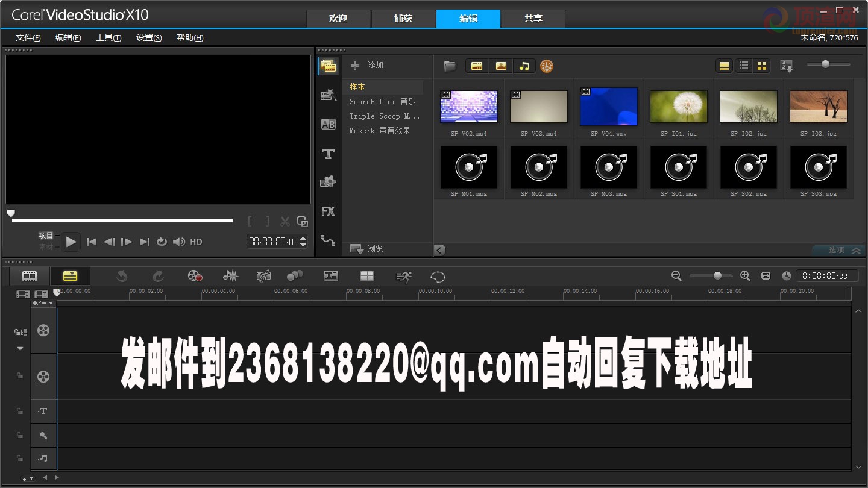
Task: Select the ScoreFitter 音乐 folder
Action: [383, 101]
